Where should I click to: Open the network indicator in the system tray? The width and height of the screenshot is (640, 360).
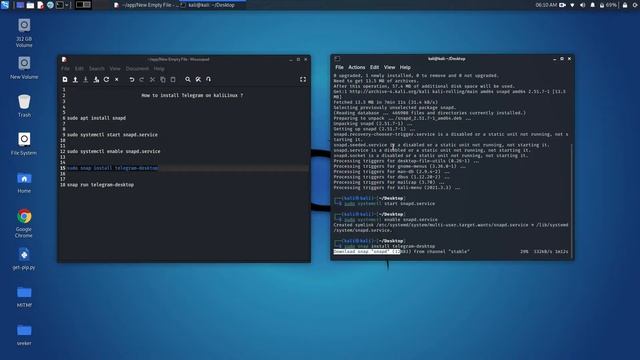point(572,5)
